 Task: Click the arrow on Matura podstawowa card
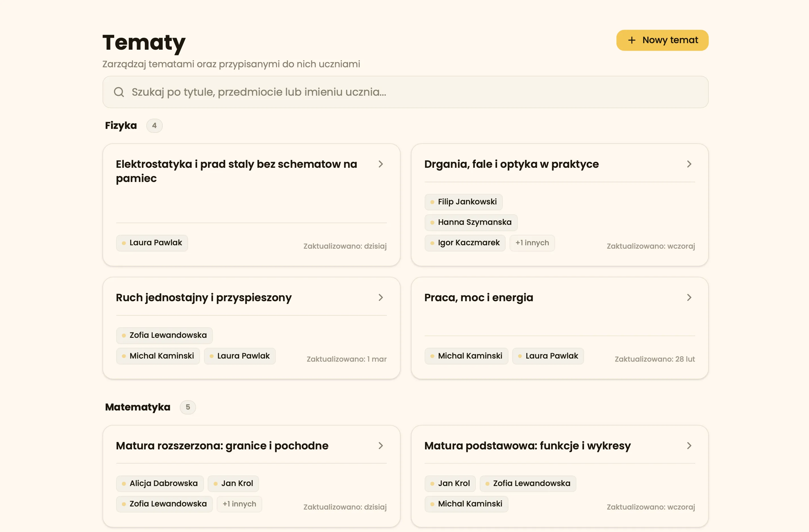click(x=689, y=446)
